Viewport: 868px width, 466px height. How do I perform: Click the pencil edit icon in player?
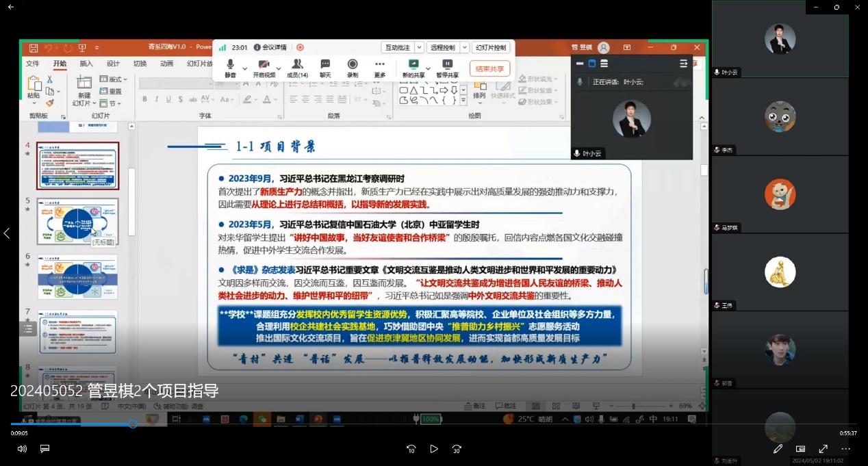click(778, 449)
